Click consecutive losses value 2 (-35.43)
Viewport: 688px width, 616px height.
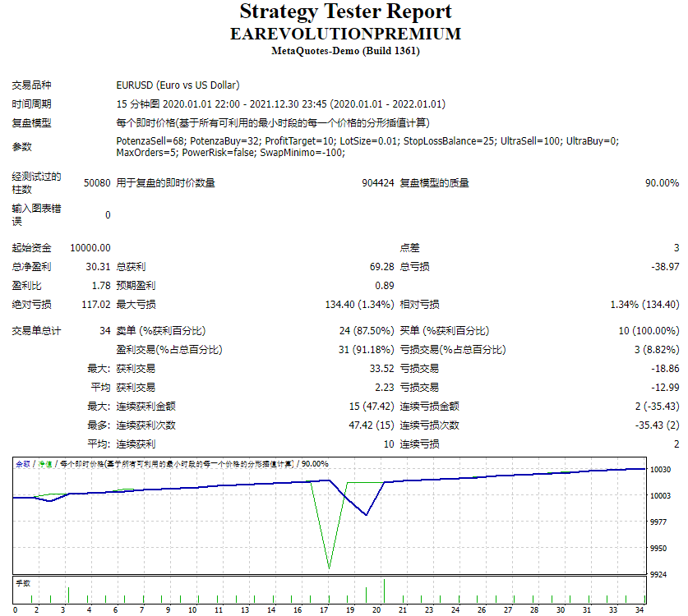pos(657,406)
